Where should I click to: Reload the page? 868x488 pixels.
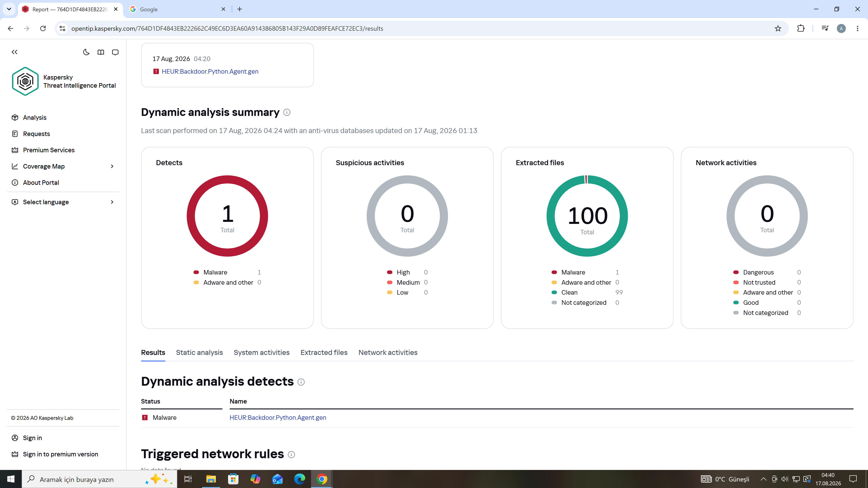pyautogui.click(x=43, y=29)
